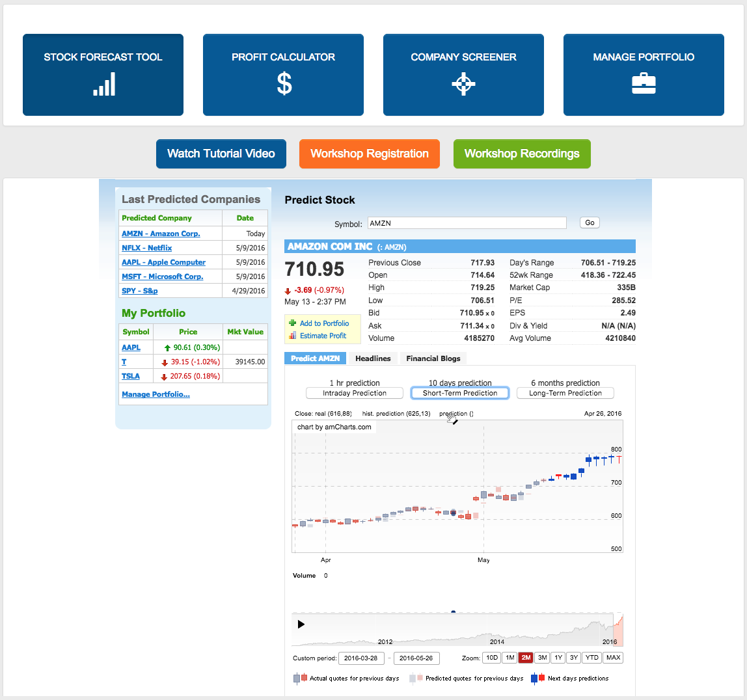Toggle Predicted quotes for previous days legend
This screenshot has height=700, width=747.
(467, 679)
